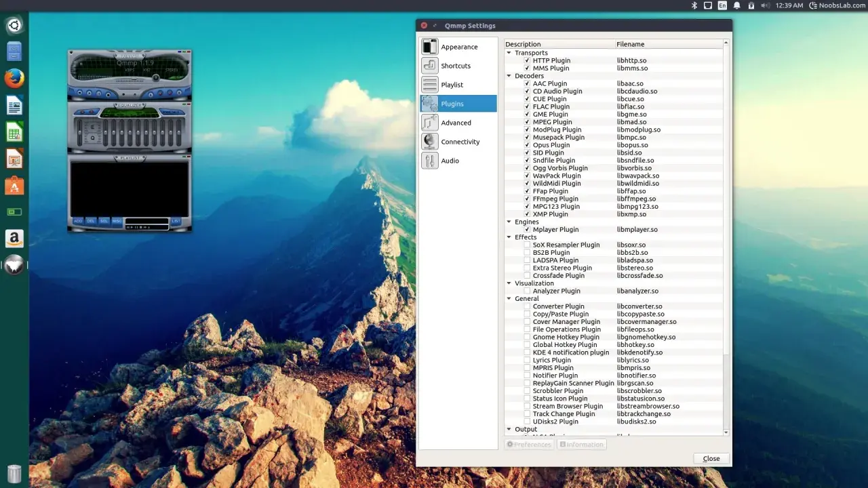Screen dimensions: 868x488
Task: Enable the SoX Resampler Plugin checkbox
Action: point(527,245)
